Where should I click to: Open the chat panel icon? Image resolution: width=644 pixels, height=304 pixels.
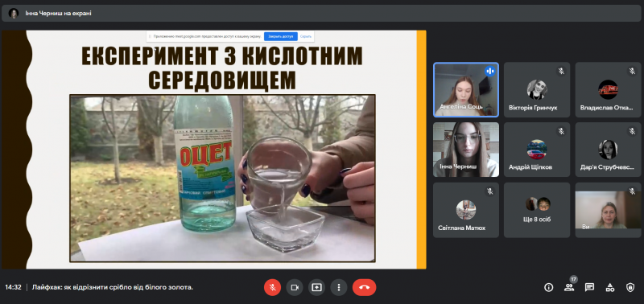point(590,288)
